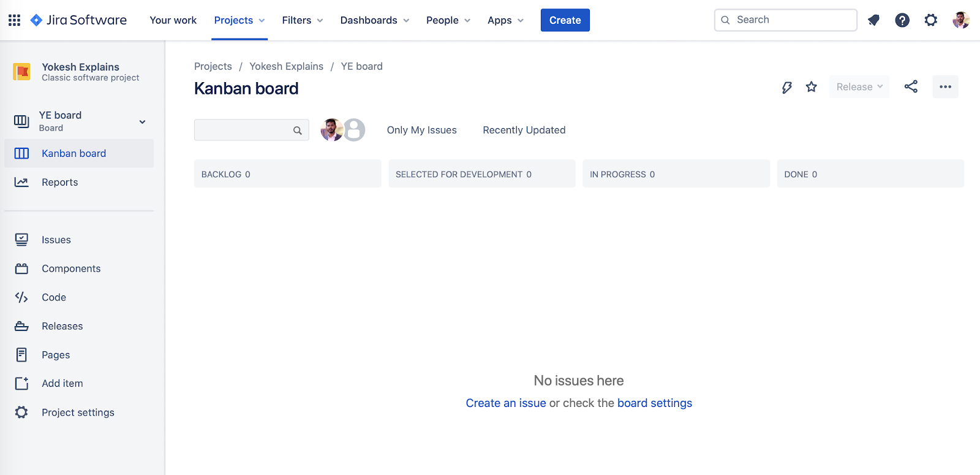980x475 pixels.
Task: Open Your work in top navigation
Action: pos(173,20)
